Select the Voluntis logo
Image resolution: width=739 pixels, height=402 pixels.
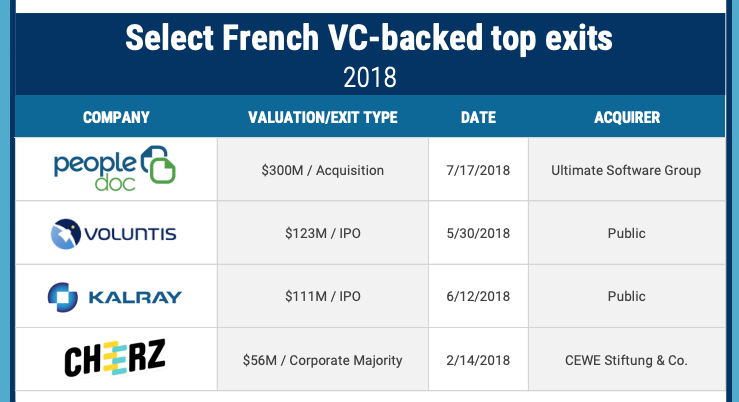coord(115,233)
